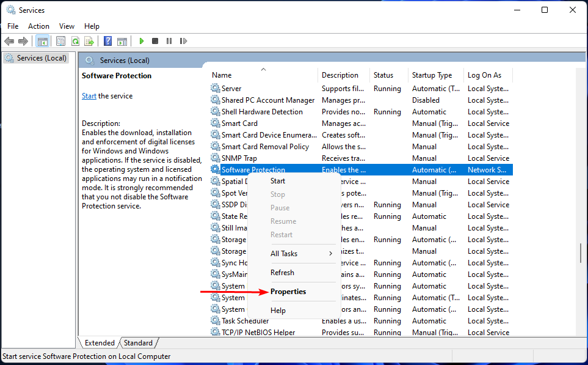Choose Properties in the context menu
The height and width of the screenshot is (365, 588).
click(x=288, y=292)
